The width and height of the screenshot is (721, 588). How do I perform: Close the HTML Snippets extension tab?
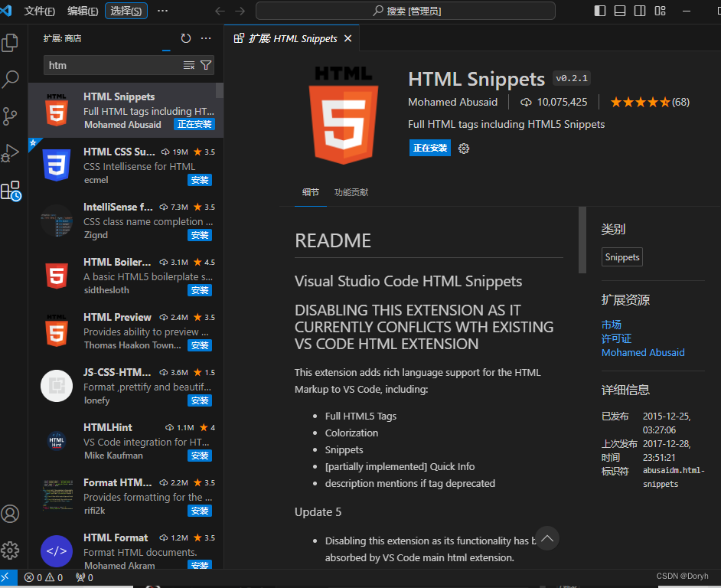point(348,38)
